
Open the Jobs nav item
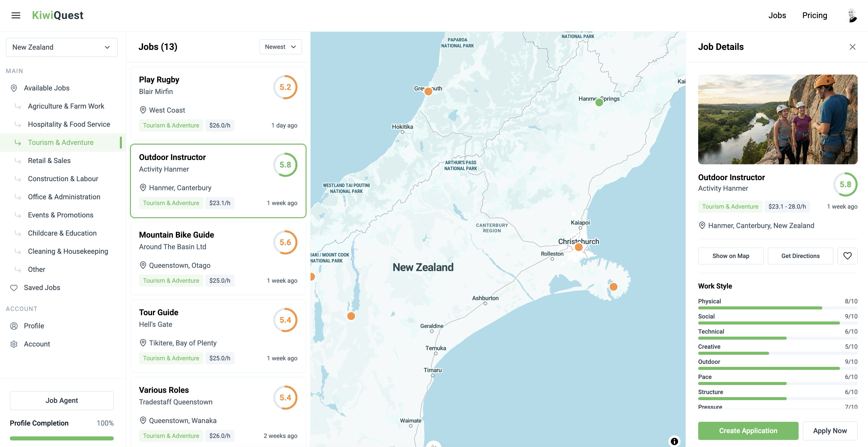click(x=777, y=15)
